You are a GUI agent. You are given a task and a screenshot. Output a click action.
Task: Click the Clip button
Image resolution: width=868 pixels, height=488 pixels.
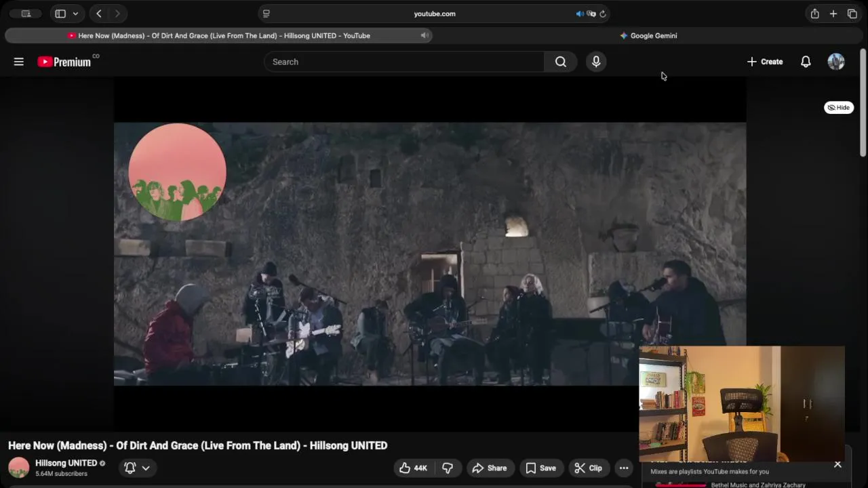[588, 468]
